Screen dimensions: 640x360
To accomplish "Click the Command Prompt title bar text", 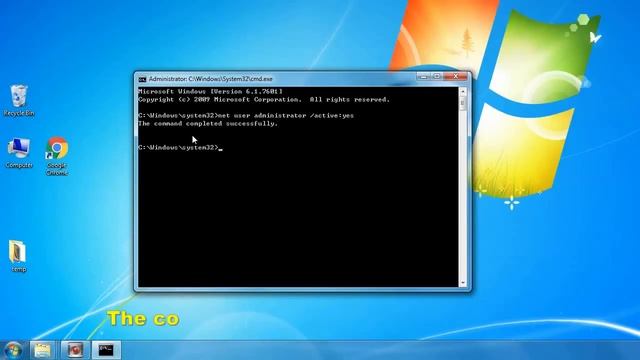I will tap(210, 79).
